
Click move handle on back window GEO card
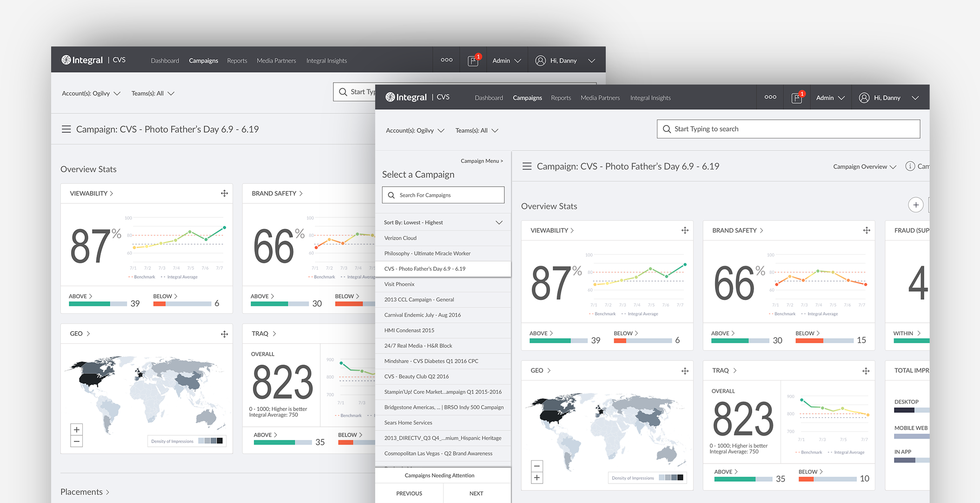(x=224, y=334)
